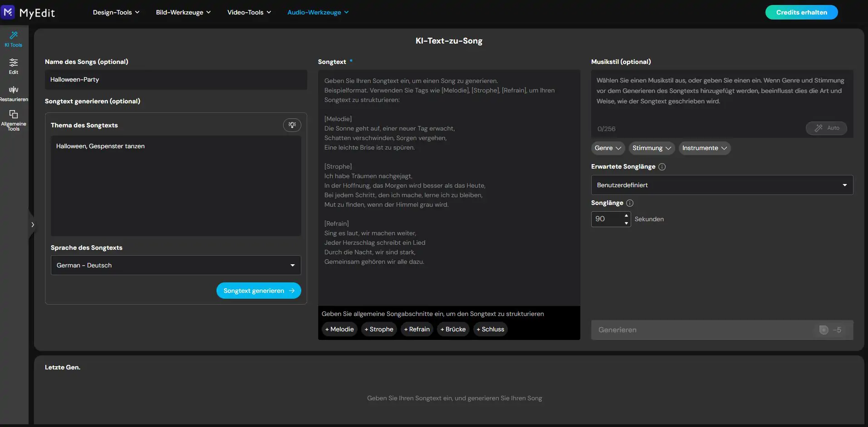
Task: Click the Credits erhalten button
Action: pos(801,12)
